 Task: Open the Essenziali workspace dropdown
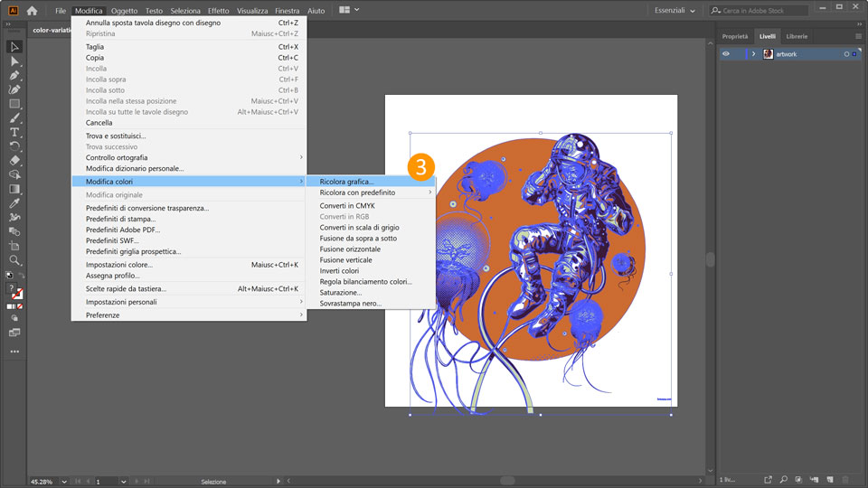click(x=675, y=11)
